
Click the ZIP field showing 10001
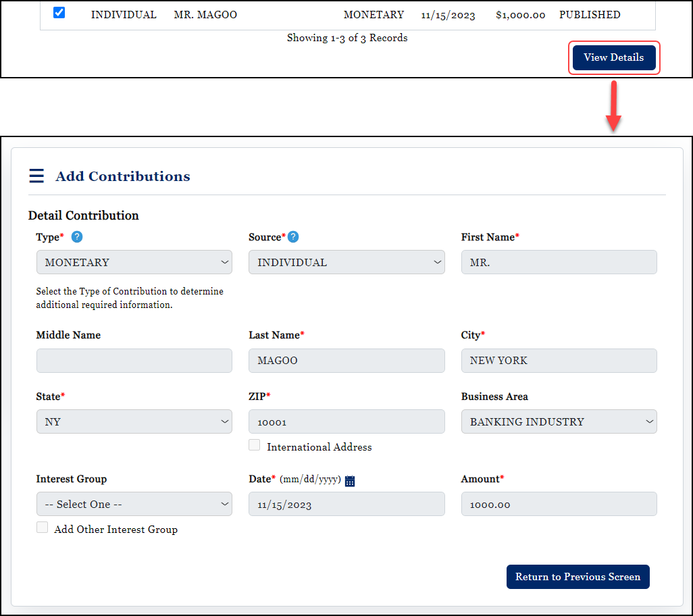click(x=346, y=421)
